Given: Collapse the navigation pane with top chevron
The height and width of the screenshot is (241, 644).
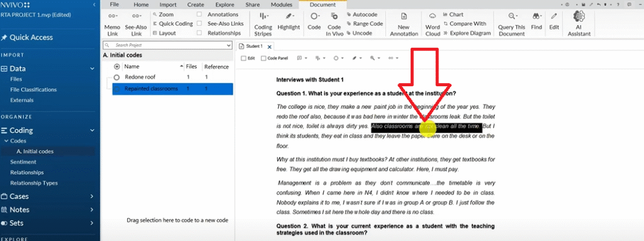Looking at the screenshot, I should 95,4.
